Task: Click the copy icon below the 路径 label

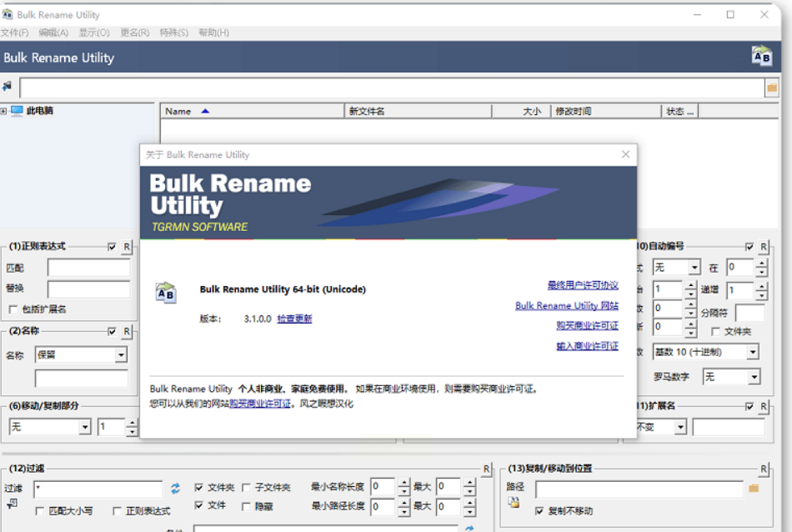Action: click(x=514, y=502)
